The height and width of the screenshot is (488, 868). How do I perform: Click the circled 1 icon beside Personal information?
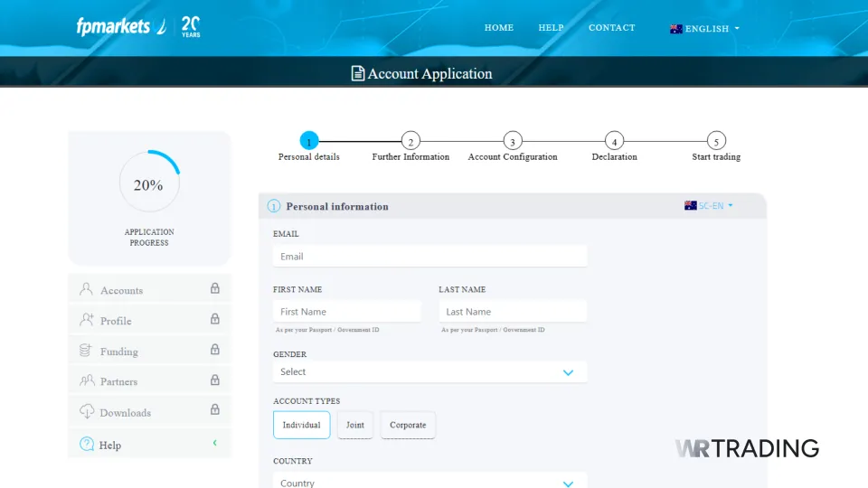pos(273,206)
